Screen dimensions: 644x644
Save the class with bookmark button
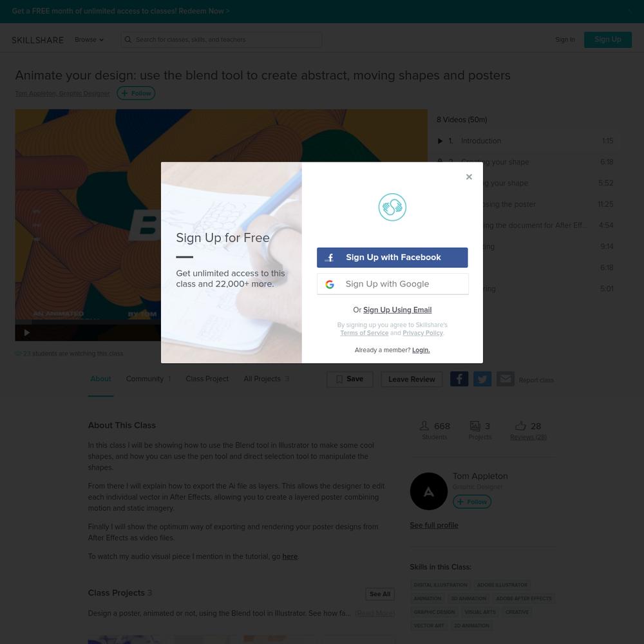pyautogui.click(x=350, y=379)
